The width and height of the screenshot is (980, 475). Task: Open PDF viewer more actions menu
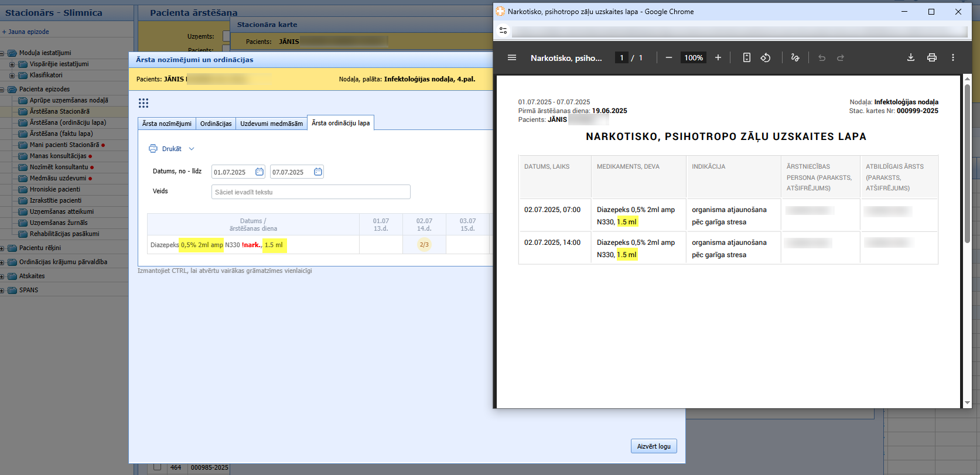click(x=953, y=57)
